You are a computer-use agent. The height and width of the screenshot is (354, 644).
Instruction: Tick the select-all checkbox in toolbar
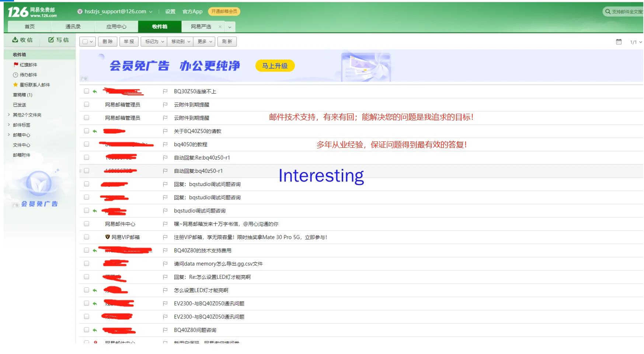85,42
